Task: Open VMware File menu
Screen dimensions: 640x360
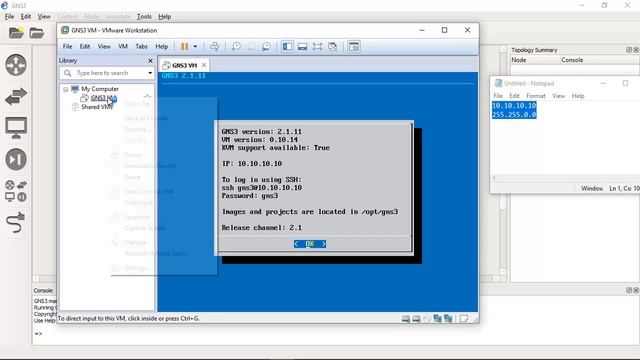Action: tap(67, 47)
